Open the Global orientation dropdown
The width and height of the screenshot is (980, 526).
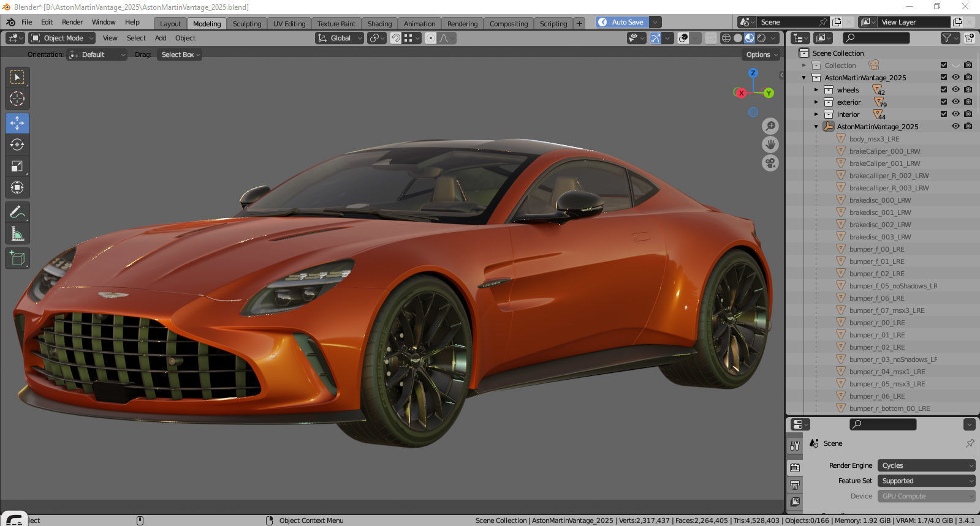coord(340,38)
